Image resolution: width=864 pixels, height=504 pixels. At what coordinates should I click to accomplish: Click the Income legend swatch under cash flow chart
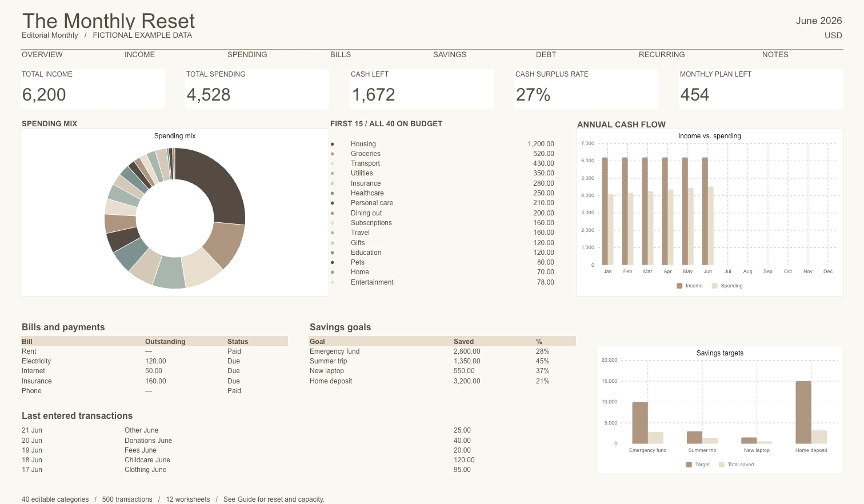click(x=679, y=286)
